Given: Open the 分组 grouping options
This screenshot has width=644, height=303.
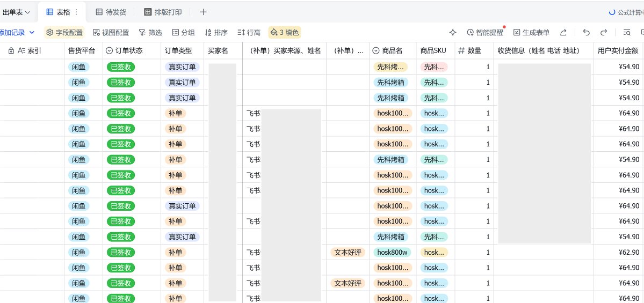Looking at the screenshot, I should pyautogui.click(x=183, y=32).
